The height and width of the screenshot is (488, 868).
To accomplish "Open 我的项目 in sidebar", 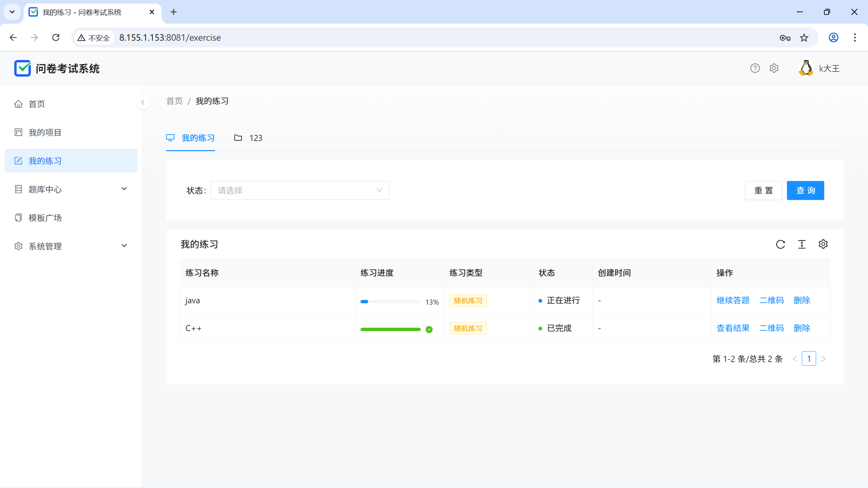I will click(45, 133).
